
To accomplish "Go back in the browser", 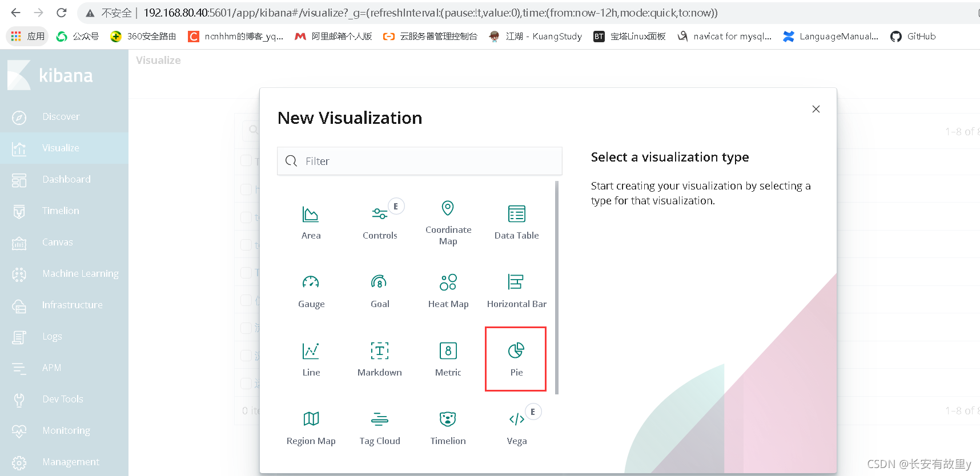I will click(x=16, y=13).
